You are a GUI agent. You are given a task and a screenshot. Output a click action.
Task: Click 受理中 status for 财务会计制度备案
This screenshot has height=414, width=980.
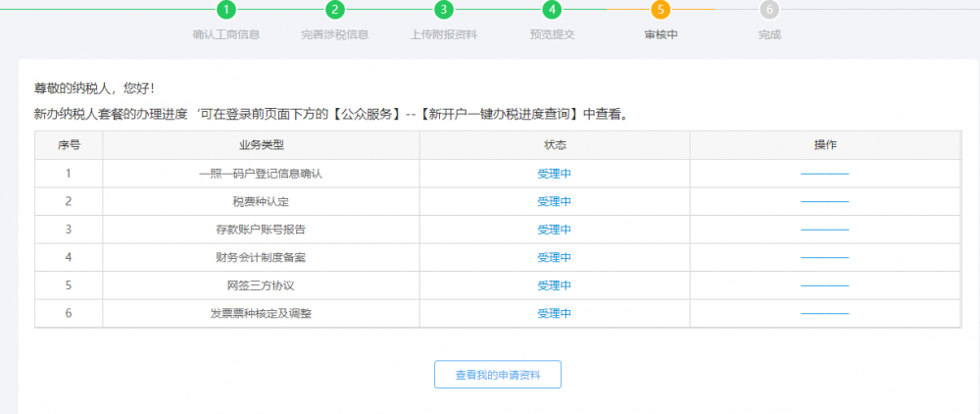(x=554, y=257)
